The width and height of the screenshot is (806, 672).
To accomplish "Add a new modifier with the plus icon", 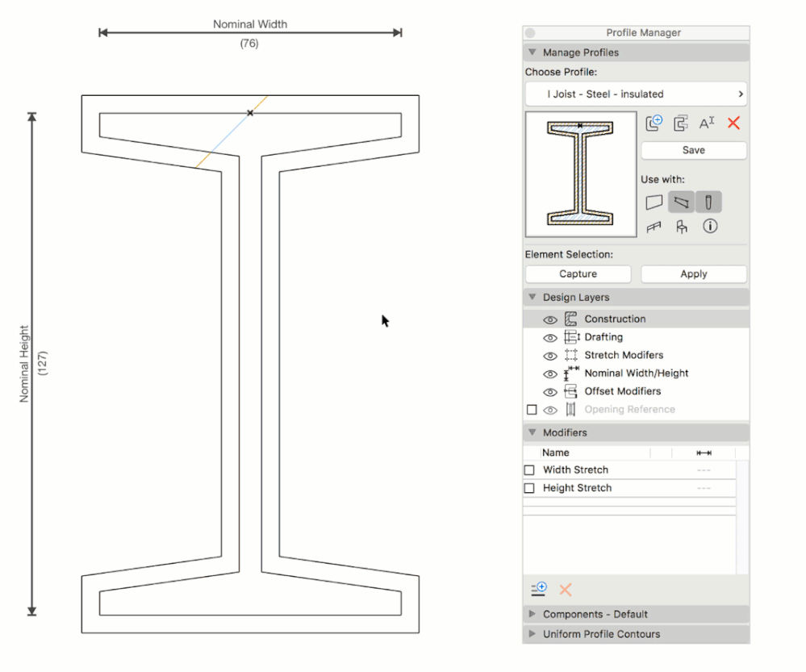I will (539, 589).
